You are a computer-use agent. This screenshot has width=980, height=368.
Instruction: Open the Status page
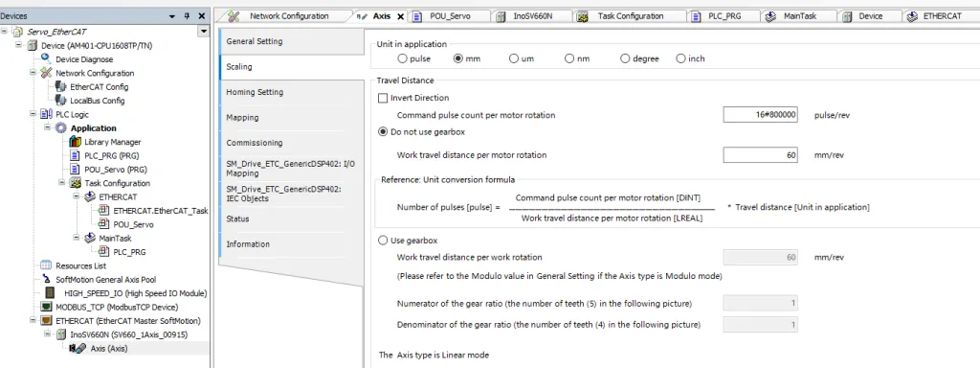click(x=291, y=219)
